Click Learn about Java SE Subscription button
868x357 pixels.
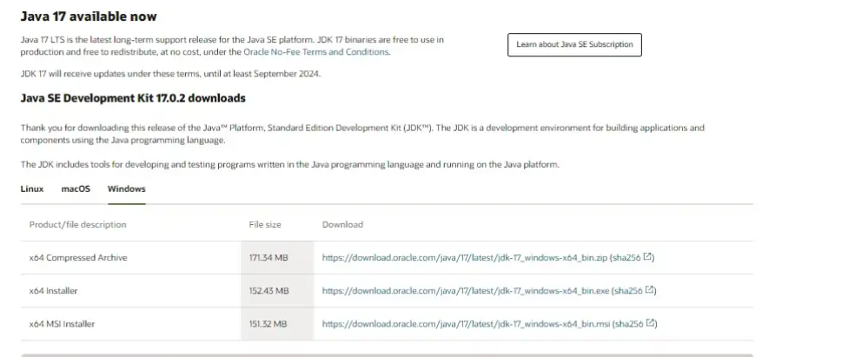574,44
